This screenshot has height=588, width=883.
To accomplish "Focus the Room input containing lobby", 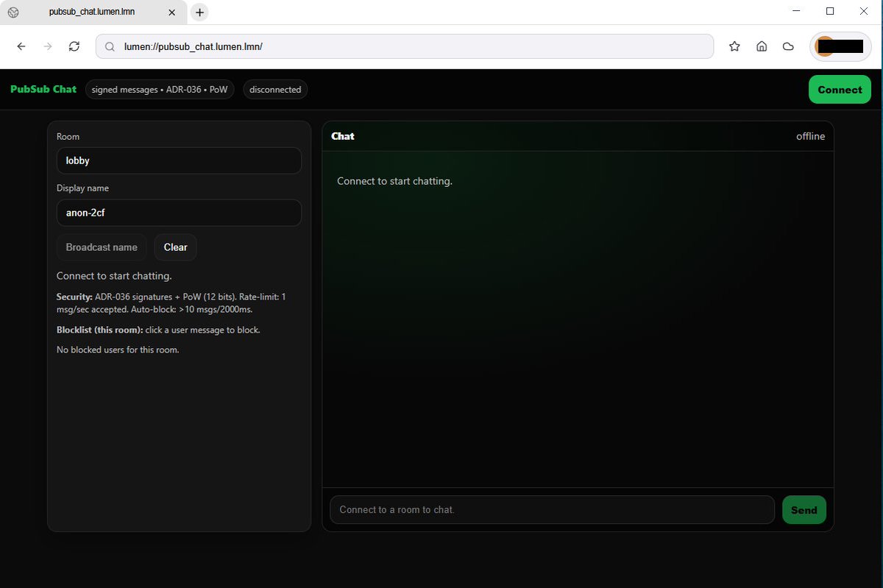I will tap(179, 160).
